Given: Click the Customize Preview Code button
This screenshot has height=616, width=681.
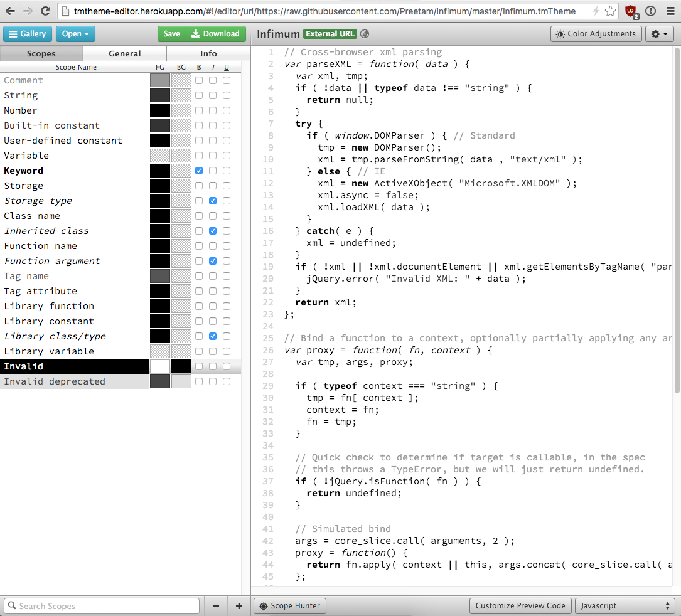Looking at the screenshot, I should point(520,606).
